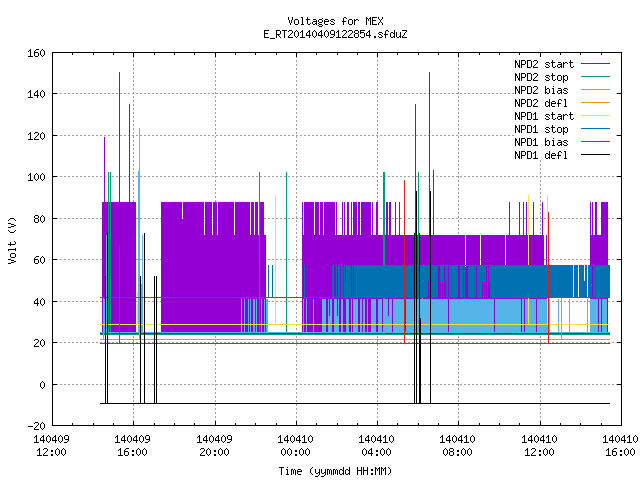Screen dimensions: 640x480
Task: Click the red NPD1 bias legend line
Action: tap(596, 142)
